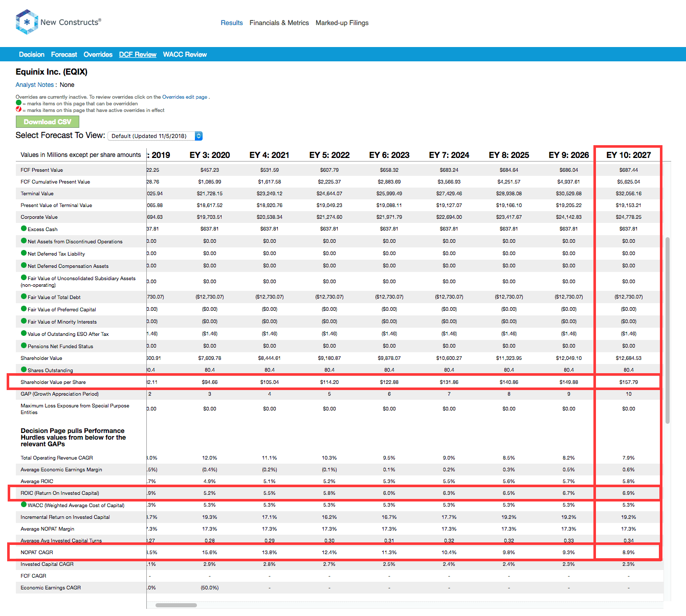Viewport: 686px width, 616px height.
Task: Click green dot beside Fair Value of Preferred Capital
Action: [24, 309]
